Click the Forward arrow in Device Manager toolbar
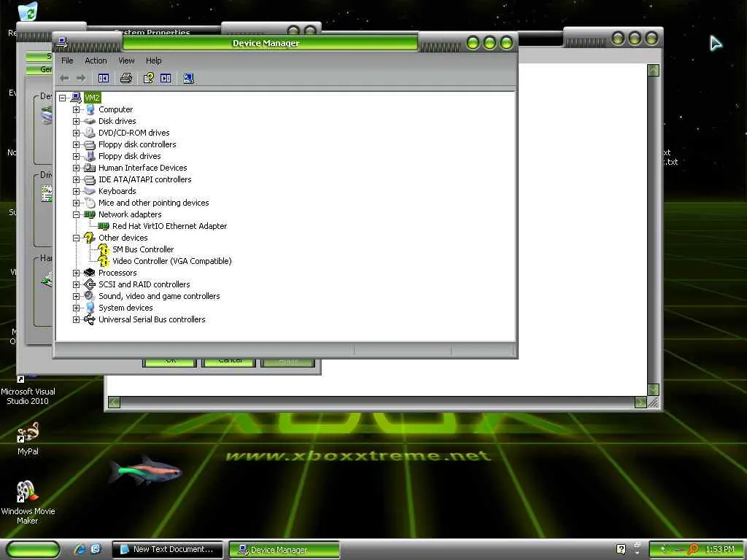747x560 pixels. click(x=81, y=78)
